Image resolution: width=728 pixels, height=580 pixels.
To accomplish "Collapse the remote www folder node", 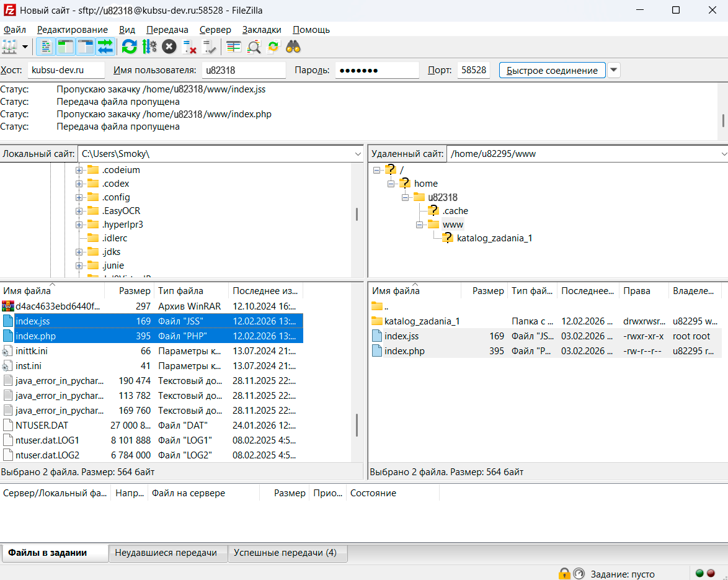I will click(419, 225).
